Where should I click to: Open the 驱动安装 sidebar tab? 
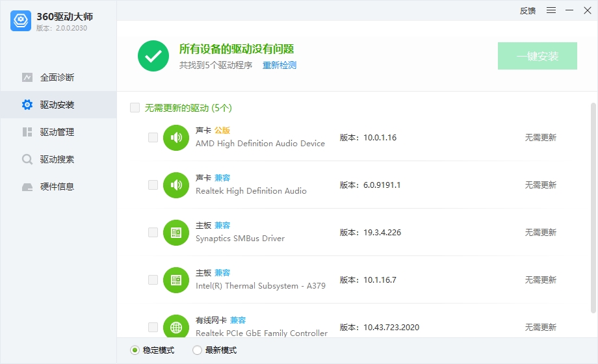click(58, 105)
